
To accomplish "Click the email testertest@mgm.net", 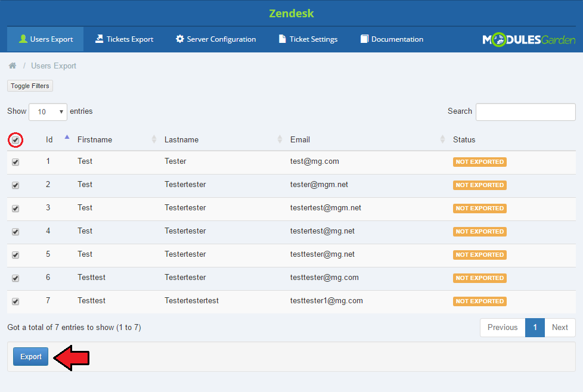I will point(325,208).
